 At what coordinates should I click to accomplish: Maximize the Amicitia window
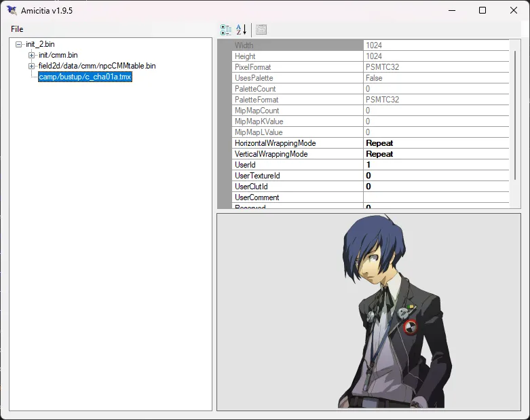click(x=482, y=10)
